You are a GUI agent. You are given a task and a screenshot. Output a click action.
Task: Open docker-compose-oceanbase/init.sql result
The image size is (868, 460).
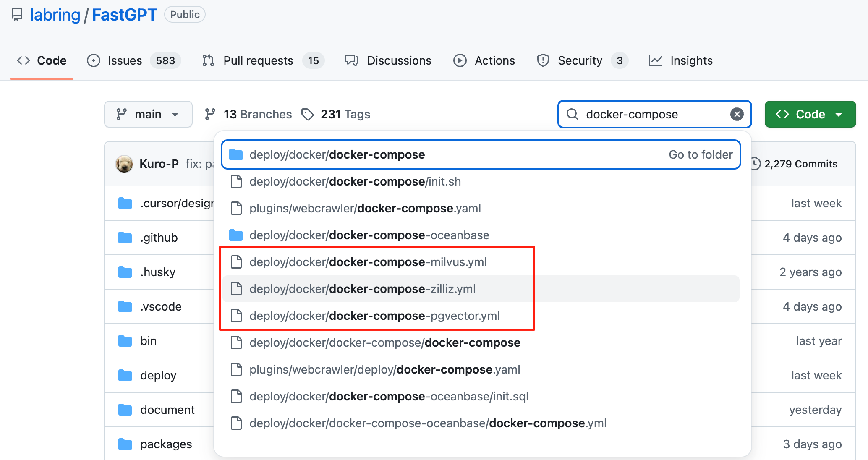tap(481, 396)
